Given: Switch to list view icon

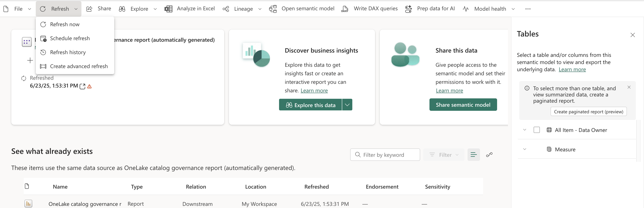Looking at the screenshot, I should (x=474, y=155).
